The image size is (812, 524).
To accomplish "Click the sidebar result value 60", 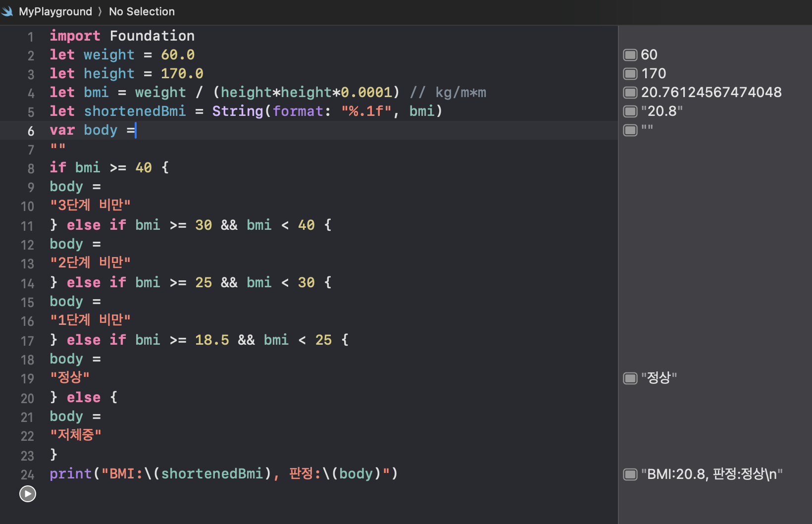I will pyautogui.click(x=649, y=54).
